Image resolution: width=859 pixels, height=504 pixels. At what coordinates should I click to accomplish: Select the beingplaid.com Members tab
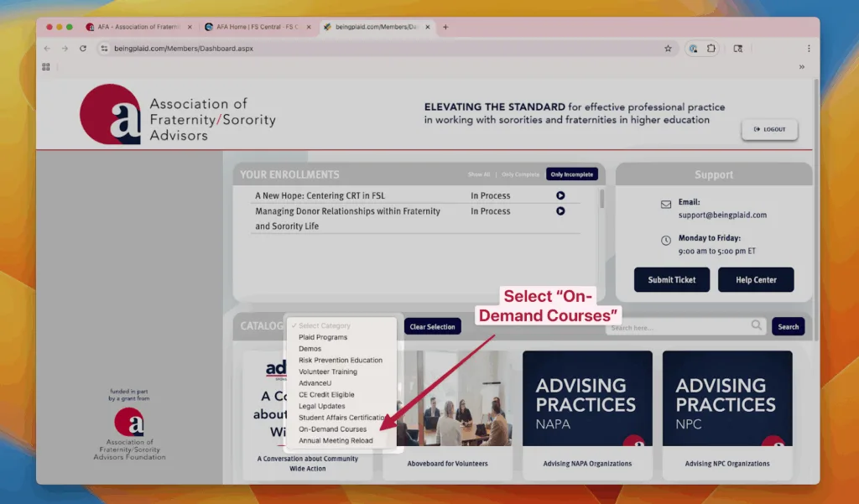coord(376,27)
